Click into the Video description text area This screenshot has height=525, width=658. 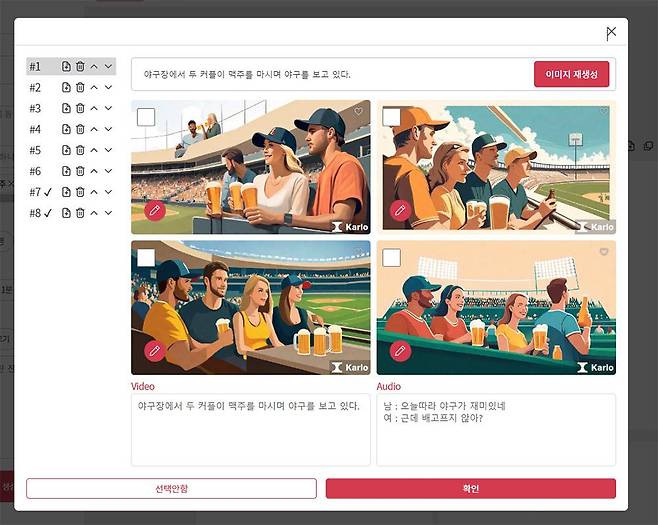(251, 430)
